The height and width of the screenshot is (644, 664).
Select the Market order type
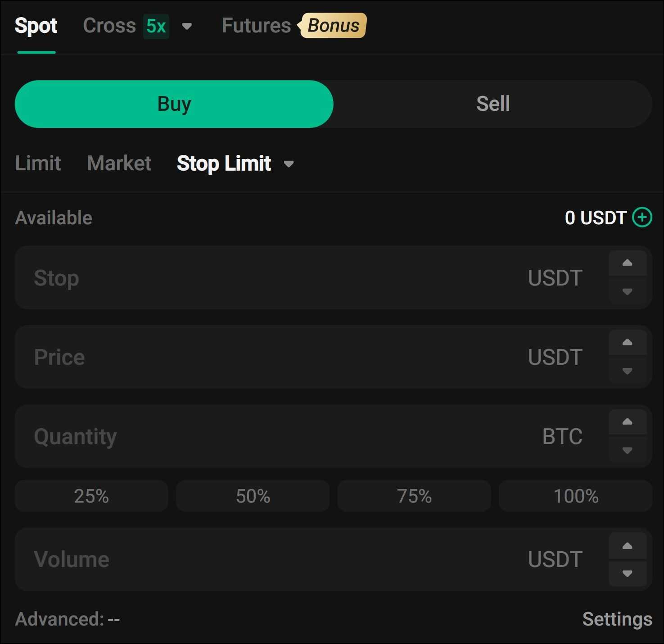(119, 163)
